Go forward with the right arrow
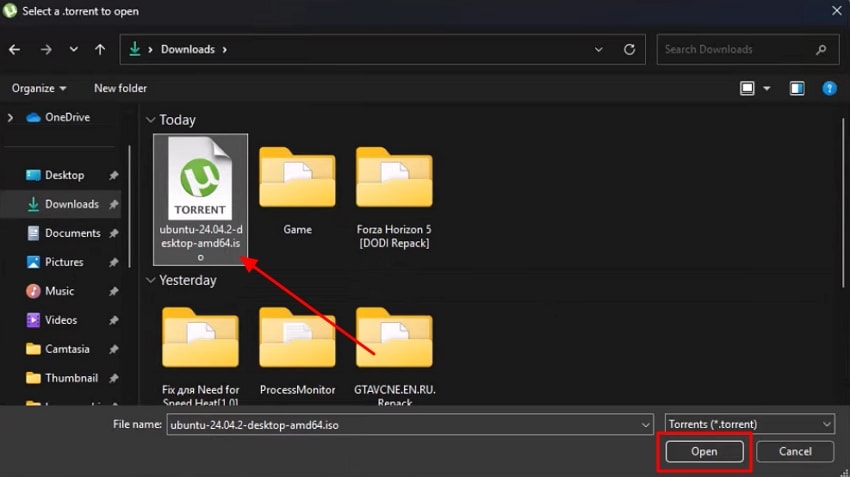 46,49
